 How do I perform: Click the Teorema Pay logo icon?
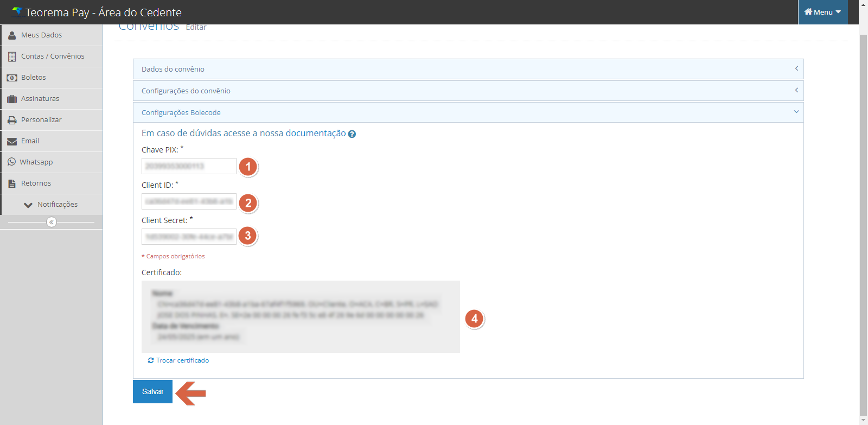coord(17,12)
